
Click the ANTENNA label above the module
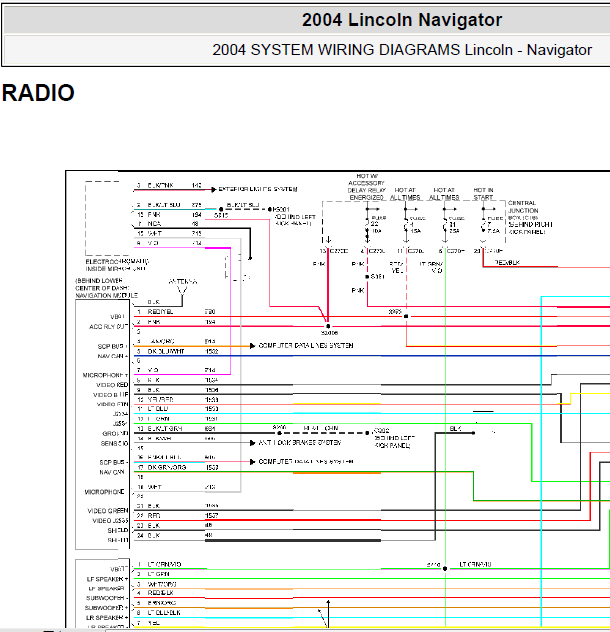click(183, 282)
